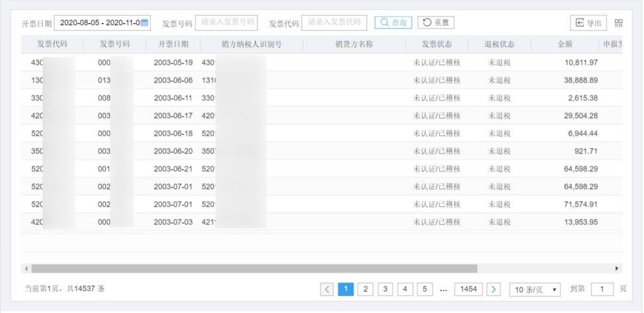Viewport: 644px width, 313px height.
Task: Go to page 2
Action: [365, 289]
